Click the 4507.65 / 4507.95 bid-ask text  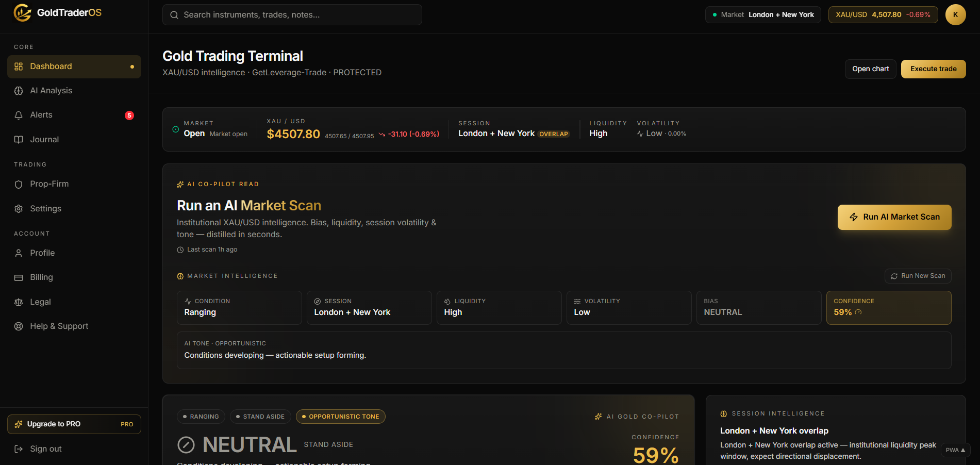tap(350, 136)
